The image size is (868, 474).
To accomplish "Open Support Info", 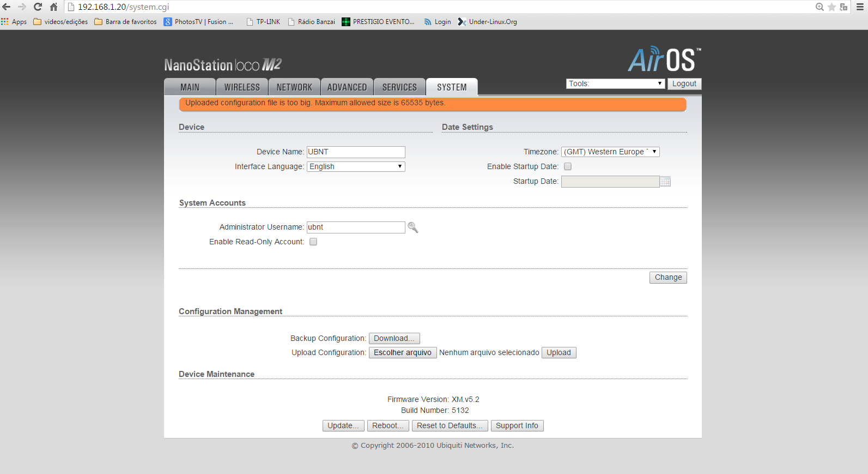I will tap(517, 426).
